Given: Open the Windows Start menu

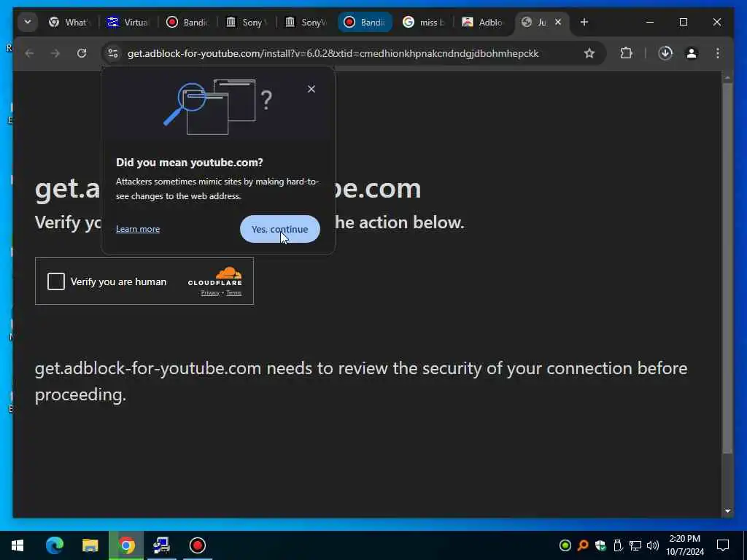Looking at the screenshot, I should pos(18,545).
